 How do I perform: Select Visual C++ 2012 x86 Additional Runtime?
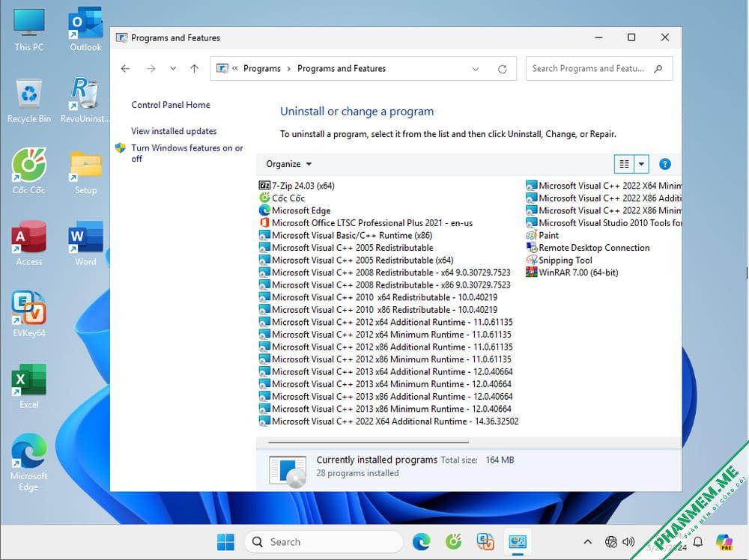(386, 347)
